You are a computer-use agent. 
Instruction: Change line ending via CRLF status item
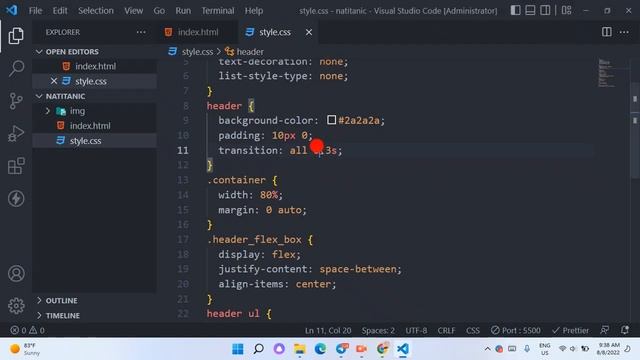446,330
